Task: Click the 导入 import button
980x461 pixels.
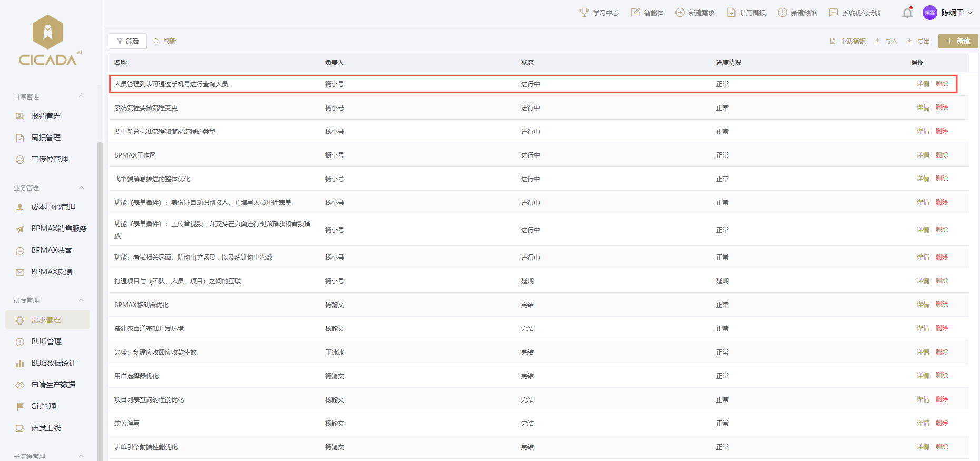Action: 886,41
